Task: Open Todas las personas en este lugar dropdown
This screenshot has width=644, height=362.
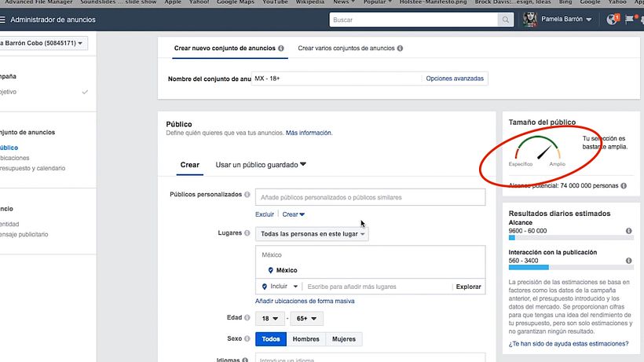Action: click(x=312, y=234)
